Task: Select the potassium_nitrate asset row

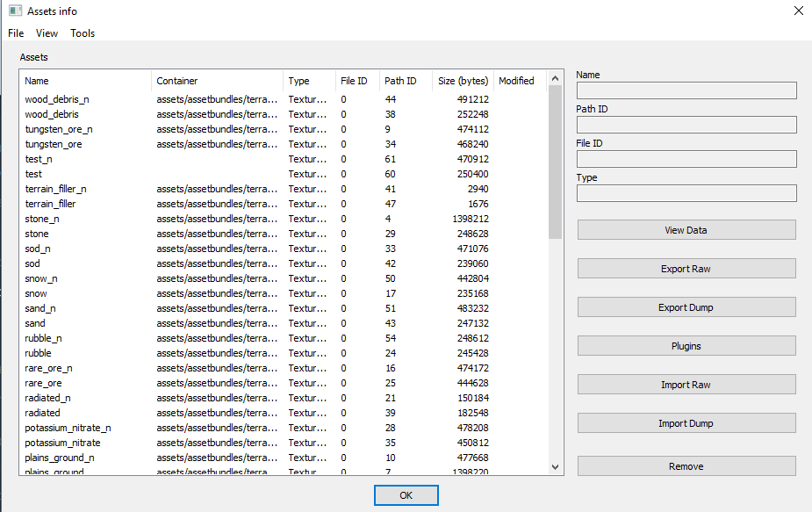Action: tap(284, 443)
